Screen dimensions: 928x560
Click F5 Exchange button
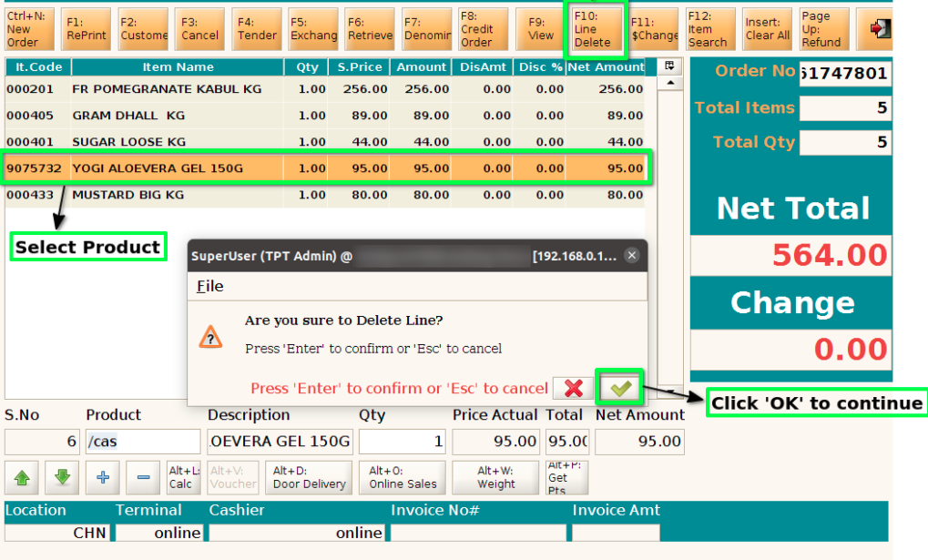point(313,29)
